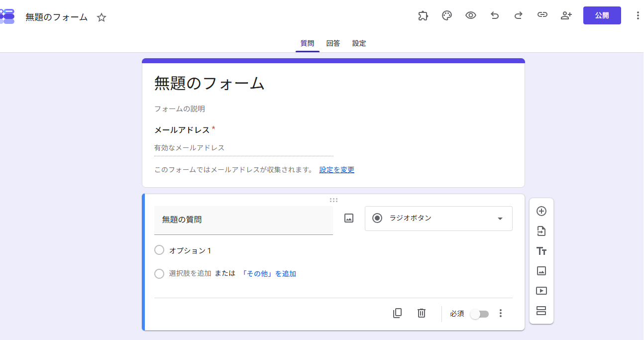The height and width of the screenshot is (340, 644).
Task: Star the 無題のフォーム form
Action: pyautogui.click(x=102, y=17)
